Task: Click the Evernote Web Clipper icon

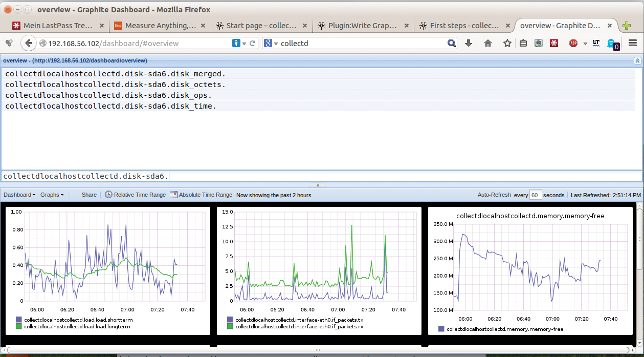Action: point(538,43)
